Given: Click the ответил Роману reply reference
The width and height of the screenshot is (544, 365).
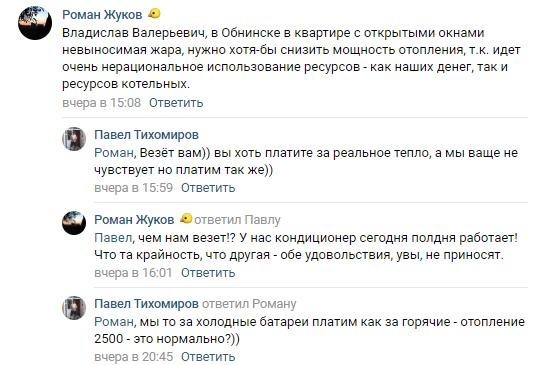Looking at the screenshot, I should click(x=249, y=304).
